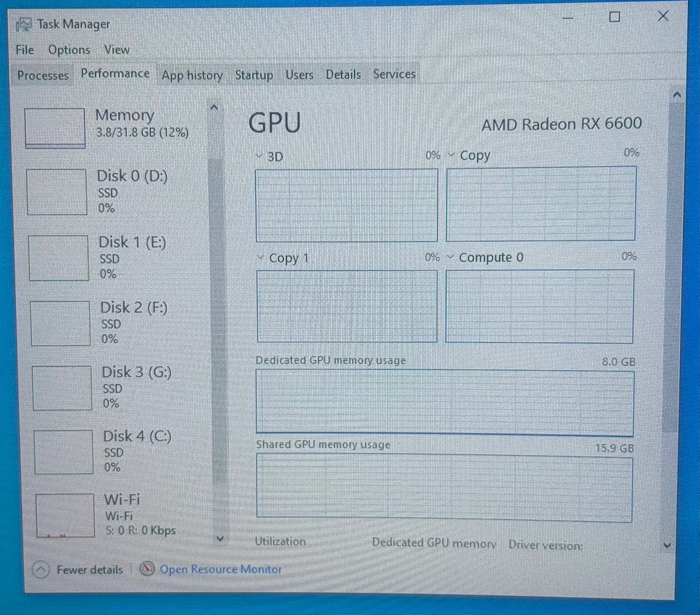This screenshot has width=700, height=615.
Task: Click the 8.0 GB dedicated memory value
Action: pos(618,362)
